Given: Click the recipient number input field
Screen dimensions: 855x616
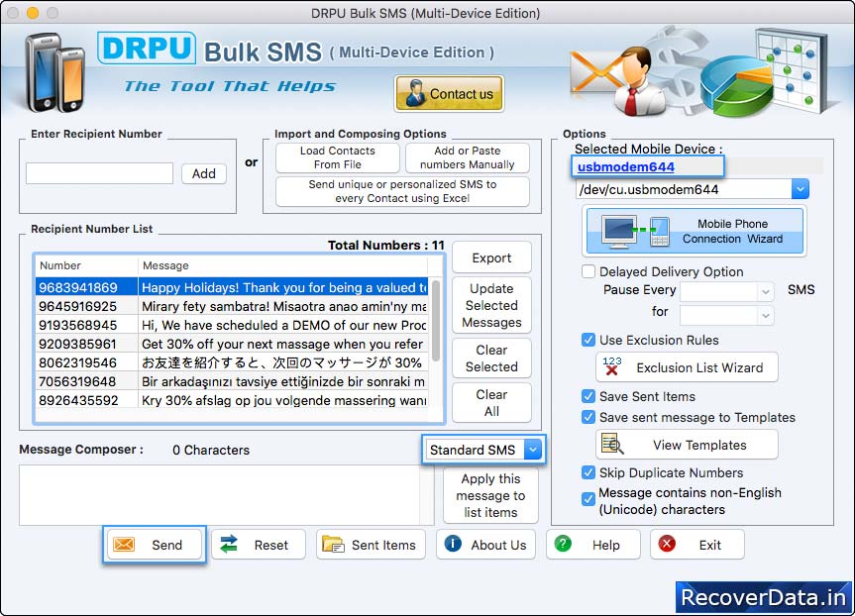Looking at the screenshot, I should (99, 173).
